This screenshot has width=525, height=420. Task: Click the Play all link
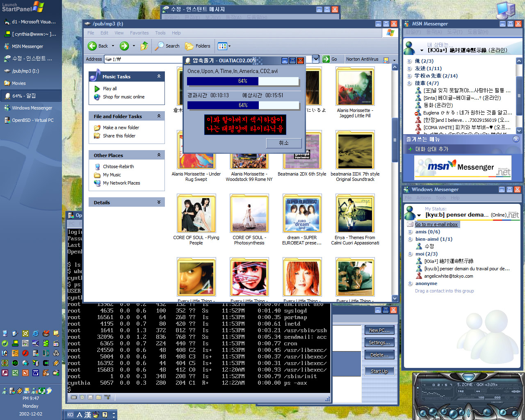[x=110, y=89]
